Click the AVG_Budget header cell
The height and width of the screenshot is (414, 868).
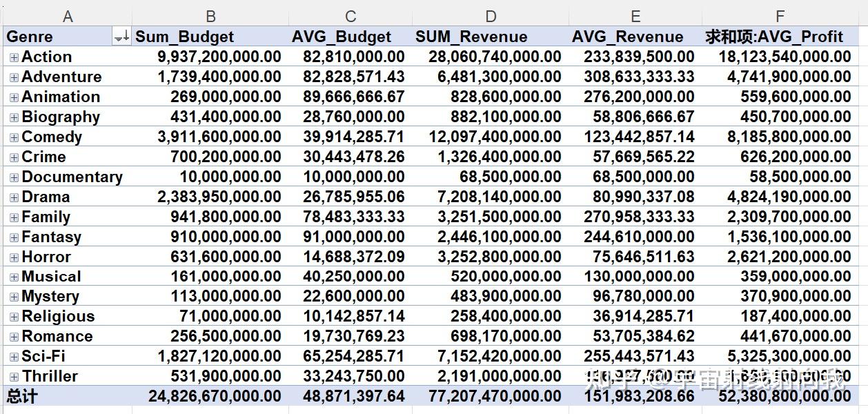(351, 37)
